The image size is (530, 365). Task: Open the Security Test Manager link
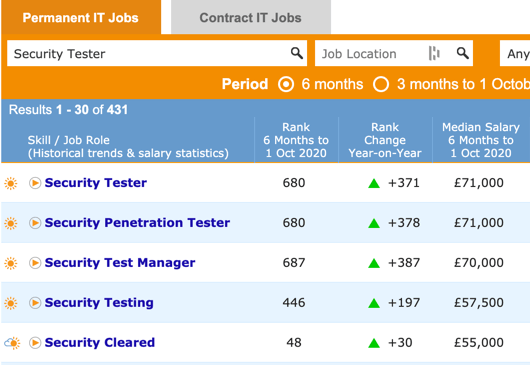tap(120, 263)
